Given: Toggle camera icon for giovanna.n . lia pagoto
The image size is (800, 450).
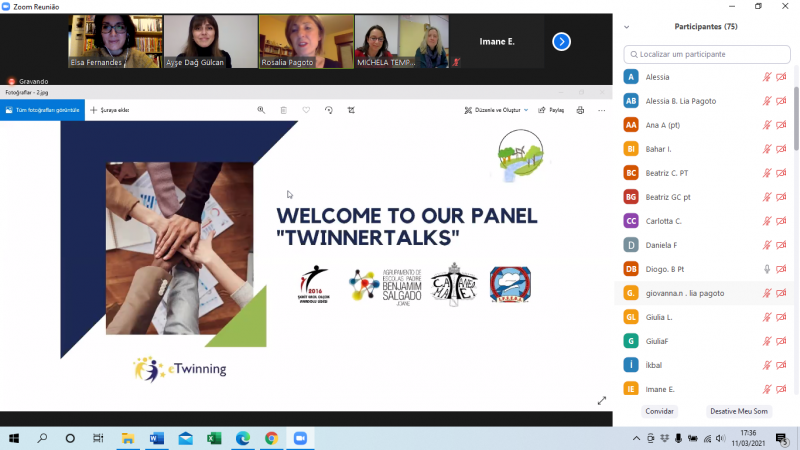Looking at the screenshot, I should click(781, 293).
